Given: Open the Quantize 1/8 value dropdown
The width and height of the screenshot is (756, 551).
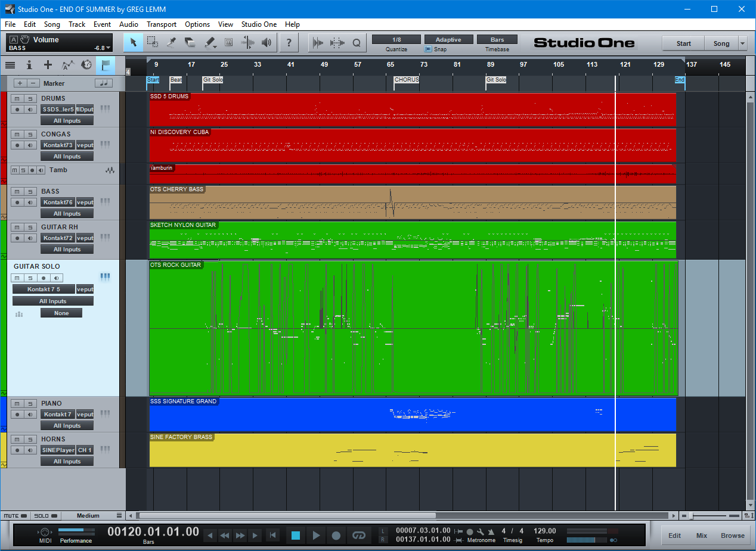Looking at the screenshot, I should coord(396,39).
